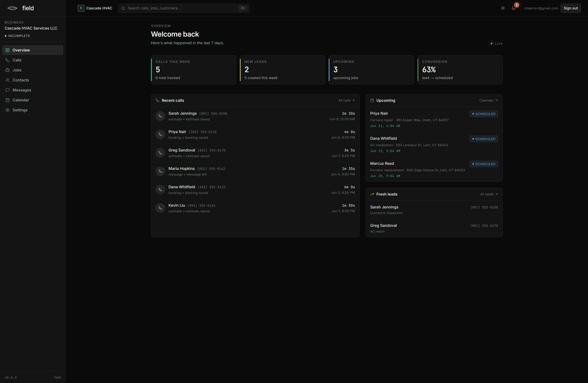Open Dana Whitfield in Recent calls

point(255,189)
